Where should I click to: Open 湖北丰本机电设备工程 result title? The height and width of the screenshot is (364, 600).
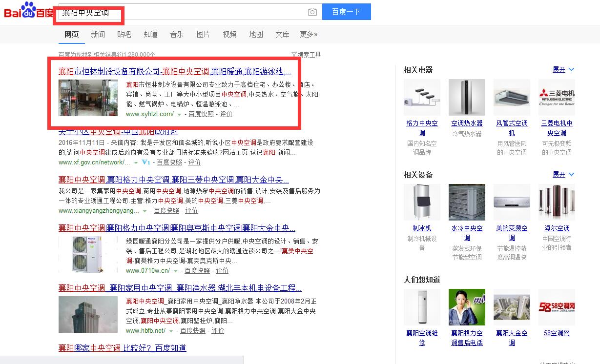tap(180, 288)
